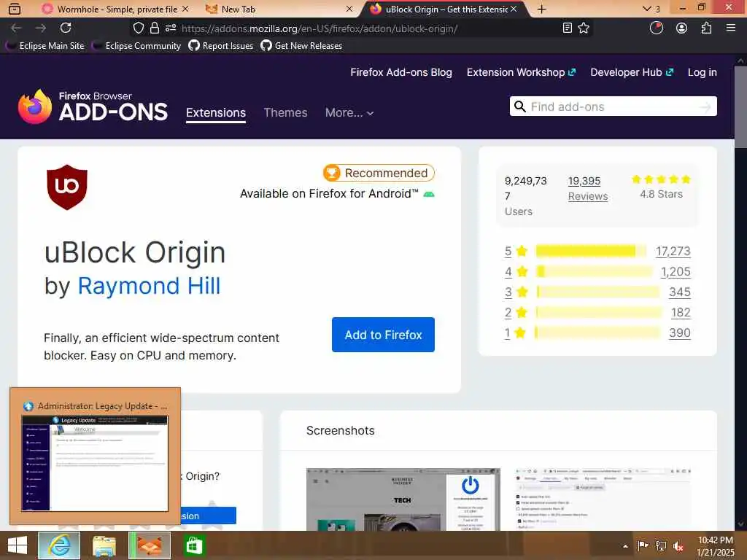
Task: Go forward with the forward arrow
Action: point(41,28)
